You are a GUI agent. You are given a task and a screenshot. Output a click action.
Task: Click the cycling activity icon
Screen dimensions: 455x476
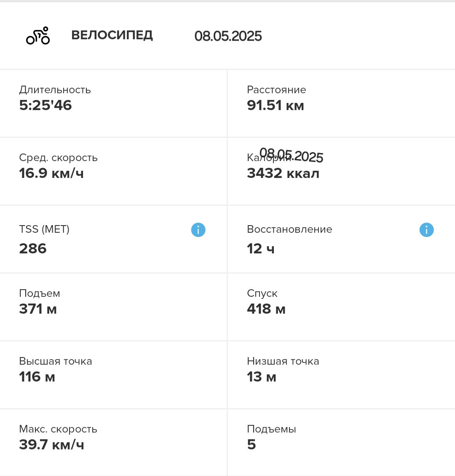(x=38, y=35)
